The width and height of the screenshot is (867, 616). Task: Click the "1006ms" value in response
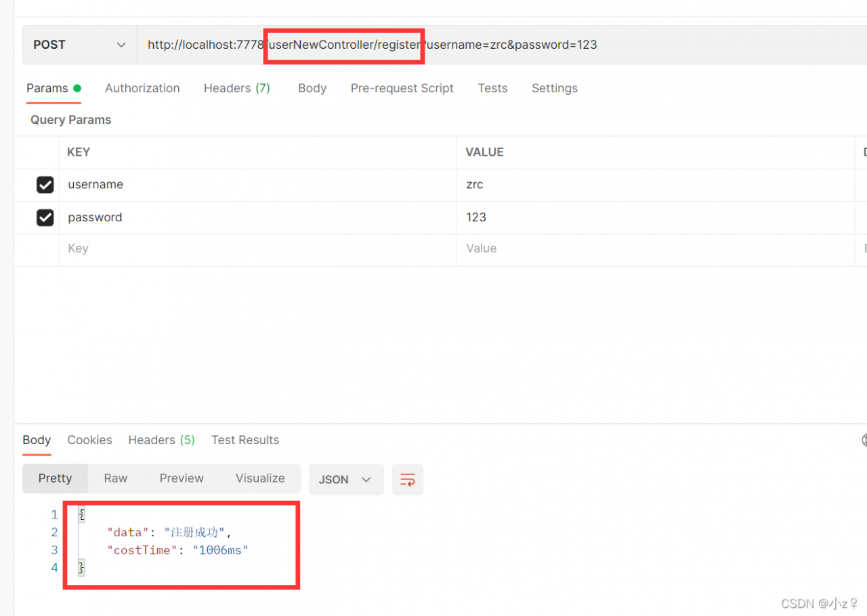[221, 550]
